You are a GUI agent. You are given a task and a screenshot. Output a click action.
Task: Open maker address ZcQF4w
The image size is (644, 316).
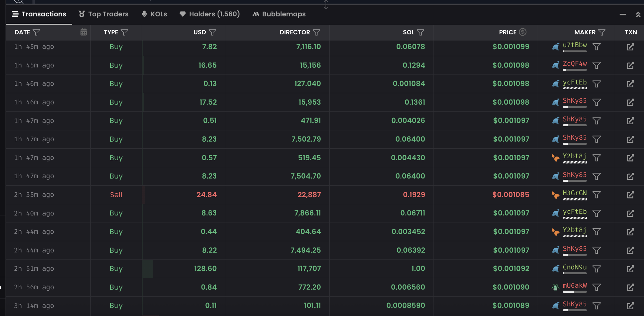pyautogui.click(x=575, y=64)
